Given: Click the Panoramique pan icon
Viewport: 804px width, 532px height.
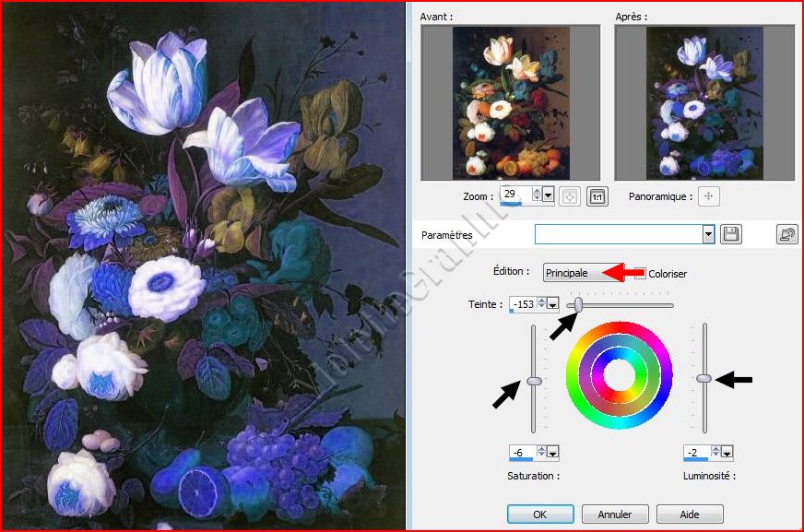Looking at the screenshot, I should (x=708, y=196).
